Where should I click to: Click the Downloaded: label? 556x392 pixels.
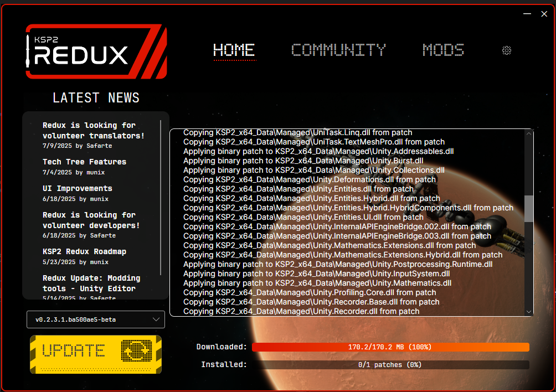click(x=222, y=347)
